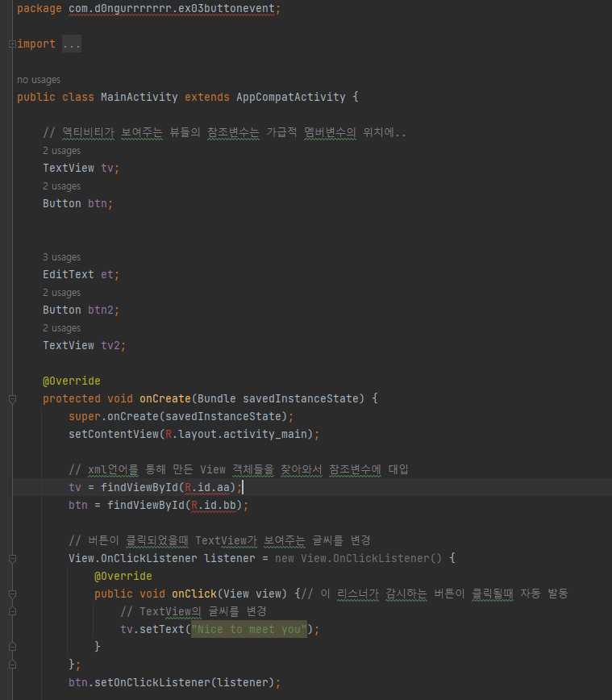Click the package name com.d0ngurrrrrrr.ex03buttonevent
This screenshot has height=700, width=612.
pyautogui.click(x=172, y=9)
